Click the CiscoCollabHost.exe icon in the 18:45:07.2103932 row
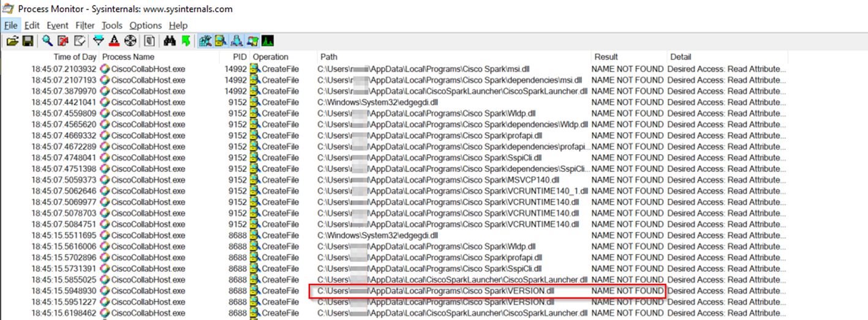Viewport: 868px width, 320px height. pyautogui.click(x=105, y=69)
